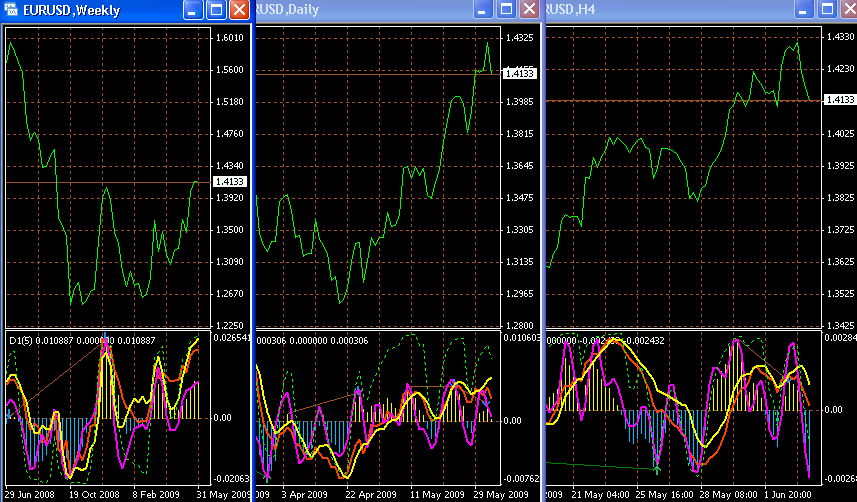Click the 19 Oct 2008 date label
Image resolution: width=857 pixels, height=502 pixels.
(x=94, y=494)
